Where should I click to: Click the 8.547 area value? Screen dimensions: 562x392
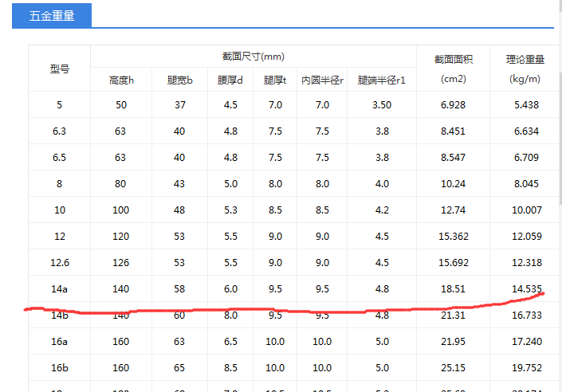point(453,157)
